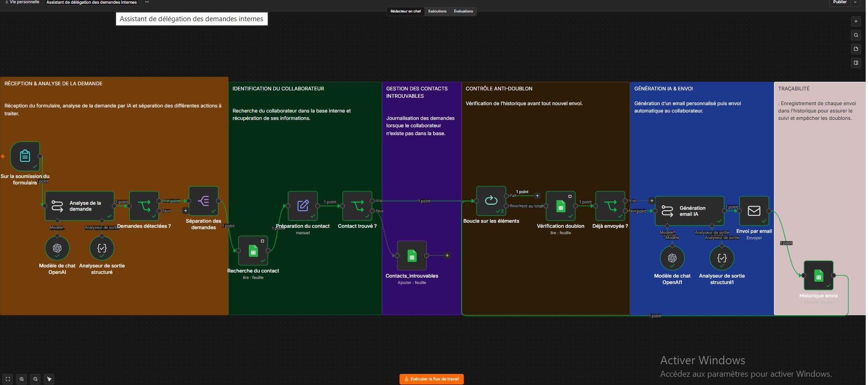Select the Modèle de chat OpenAI1 node

(x=672, y=258)
